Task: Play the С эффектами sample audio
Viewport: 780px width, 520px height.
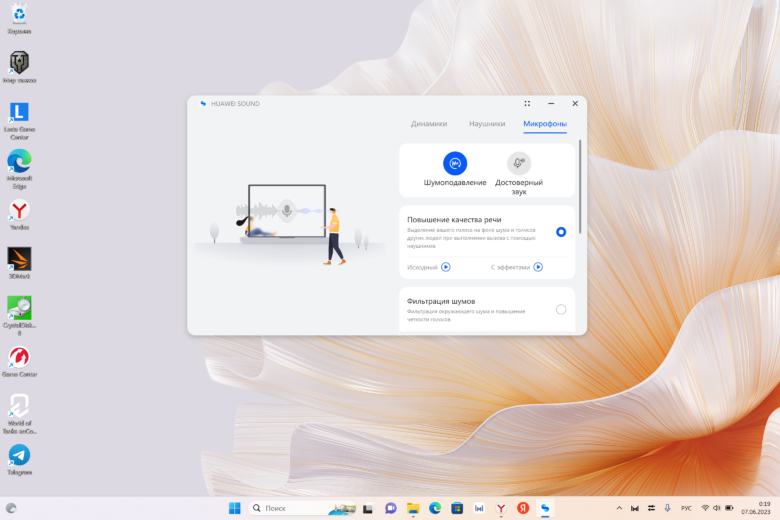Action: pyautogui.click(x=538, y=267)
